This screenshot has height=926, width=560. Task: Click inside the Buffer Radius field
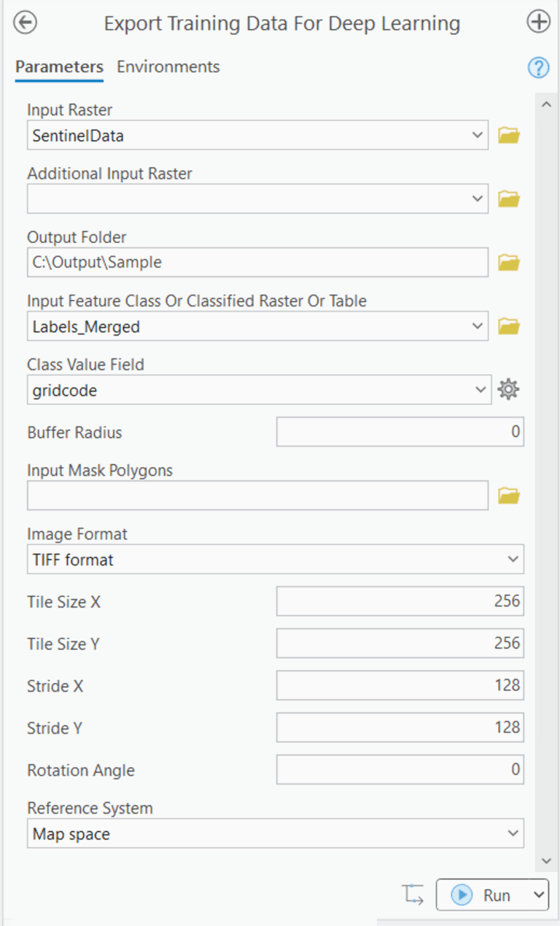[x=400, y=431]
